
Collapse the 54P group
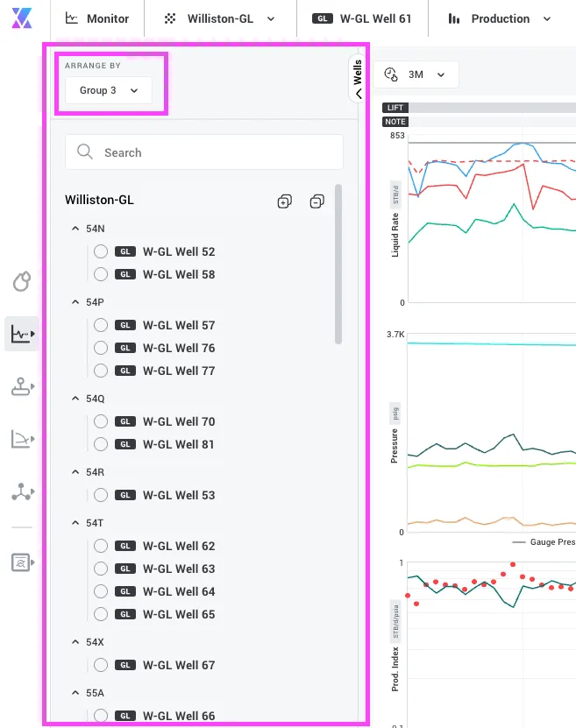(75, 301)
